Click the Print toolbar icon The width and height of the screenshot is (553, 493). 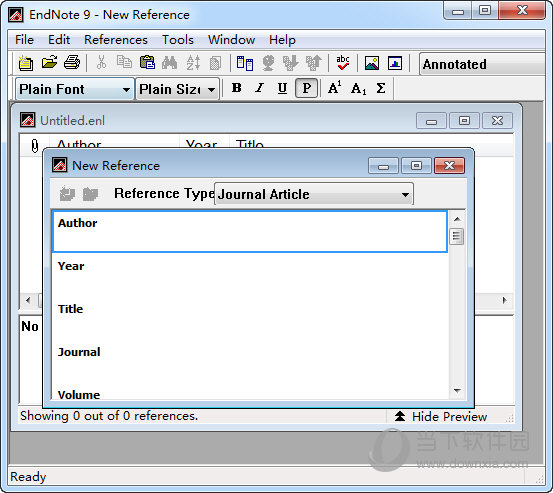72,63
